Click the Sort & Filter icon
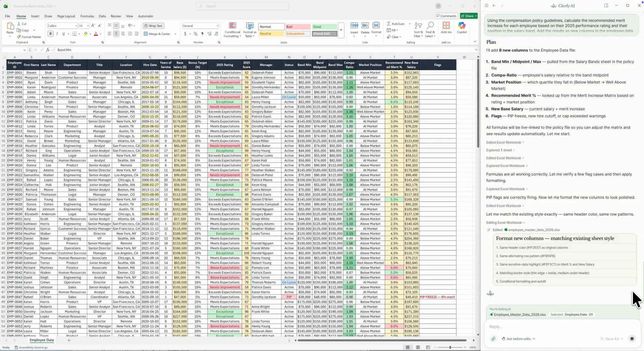 pyautogui.click(x=418, y=29)
